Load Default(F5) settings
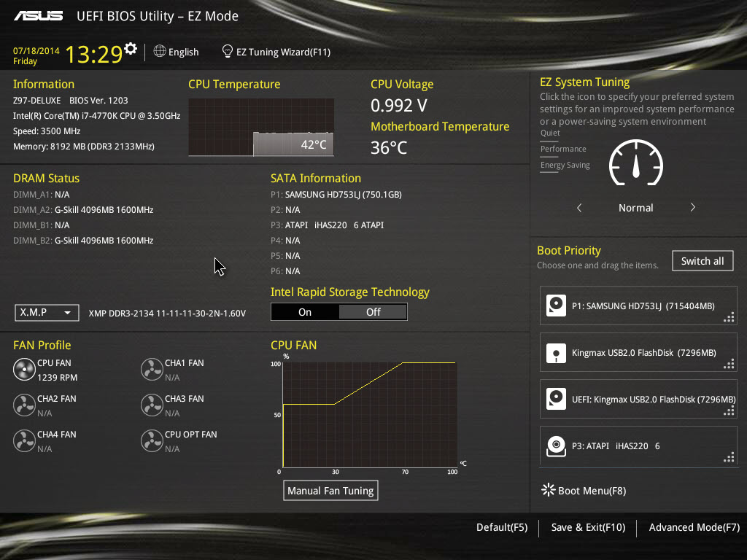Image resolution: width=747 pixels, height=560 pixels. [502, 527]
